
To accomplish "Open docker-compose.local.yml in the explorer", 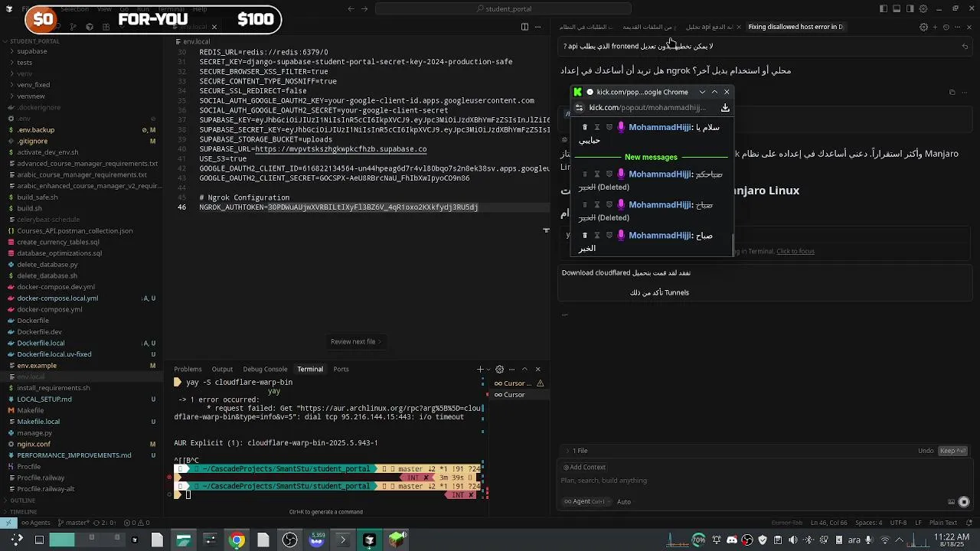I will pos(57,298).
